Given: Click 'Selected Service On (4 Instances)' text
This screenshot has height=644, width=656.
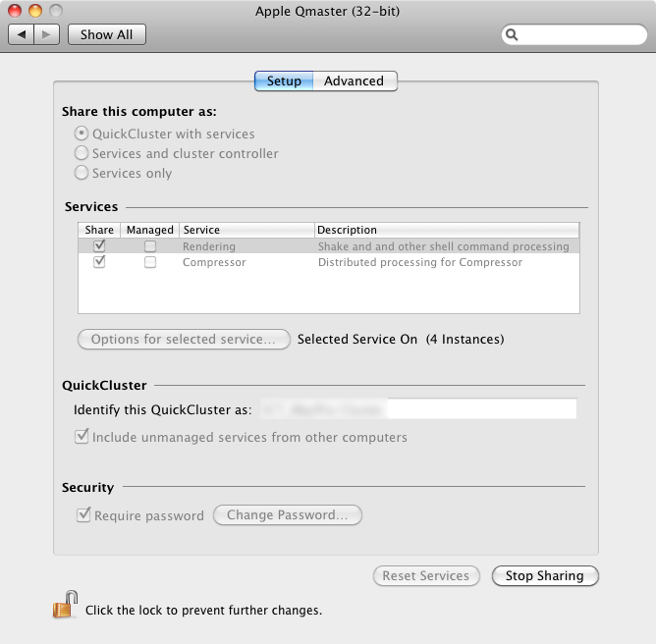Looking at the screenshot, I should click(401, 339).
